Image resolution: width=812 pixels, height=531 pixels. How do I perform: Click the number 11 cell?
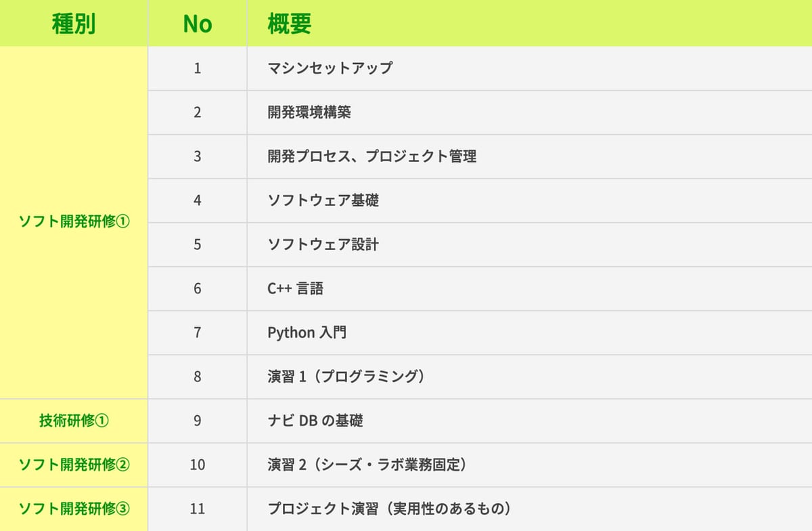197,509
